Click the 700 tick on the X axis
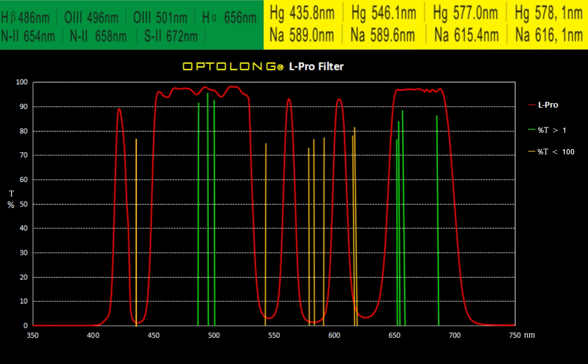Viewport: 588px width, 364px height. point(455,335)
